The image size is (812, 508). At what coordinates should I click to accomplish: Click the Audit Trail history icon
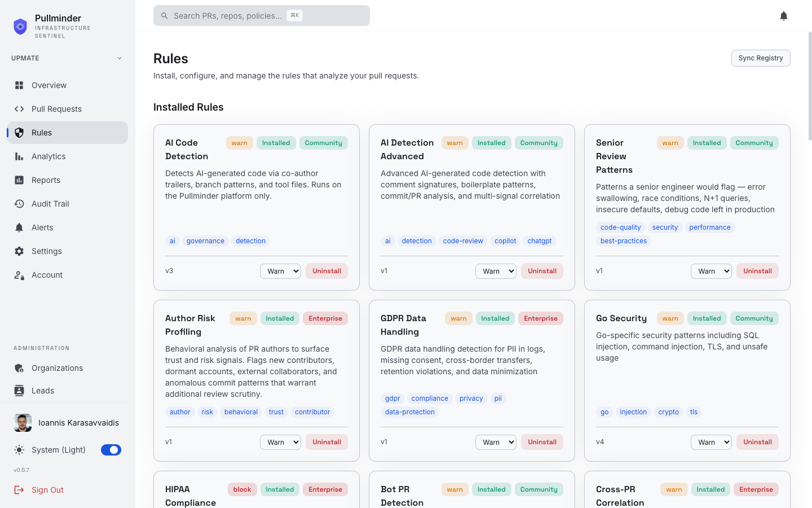coord(19,204)
